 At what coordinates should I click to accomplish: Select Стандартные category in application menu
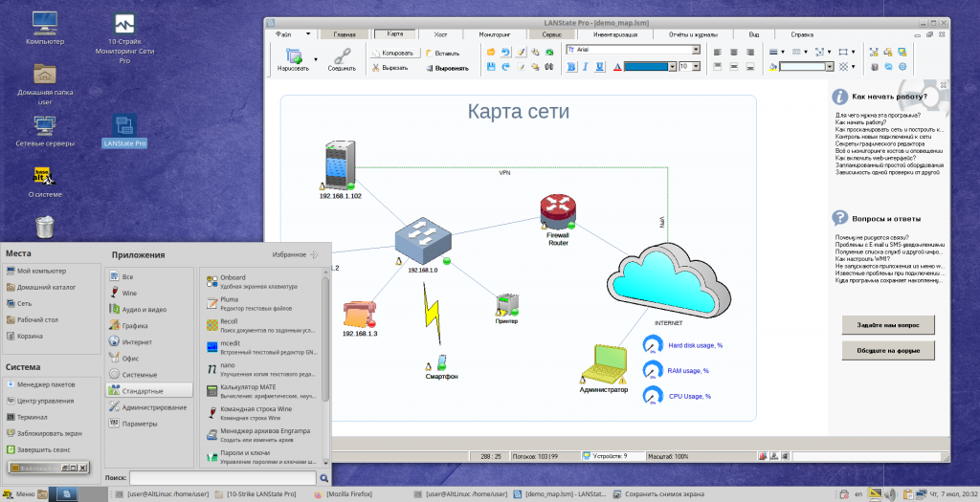[148, 390]
